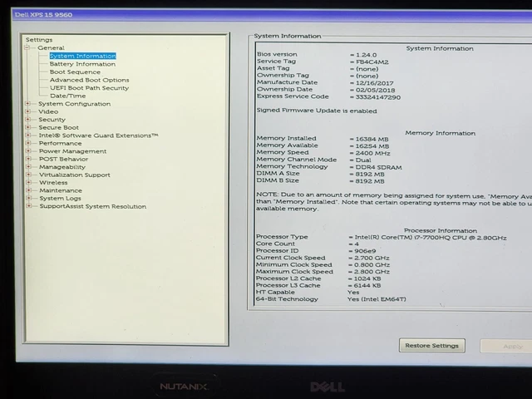Expand the Video settings node
This screenshot has width=532, height=399.
(28, 111)
